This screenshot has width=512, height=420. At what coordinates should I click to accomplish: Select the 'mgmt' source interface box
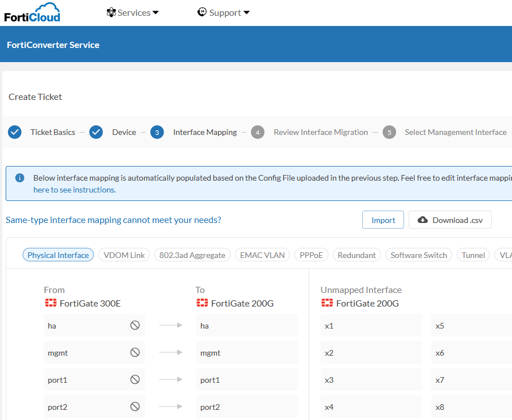pos(94,352)
